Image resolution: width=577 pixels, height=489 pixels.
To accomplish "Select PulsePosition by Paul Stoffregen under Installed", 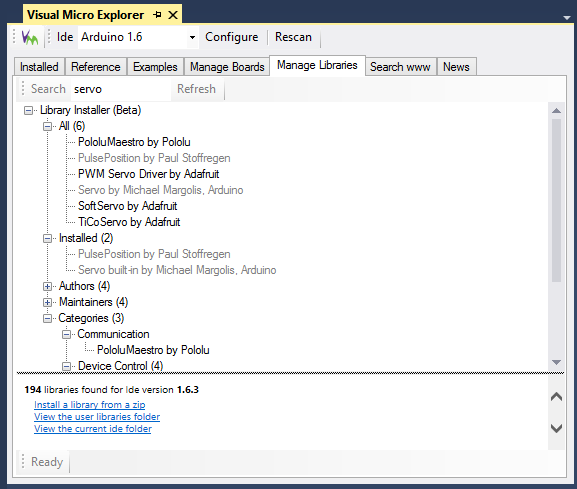I will (154, 254).
